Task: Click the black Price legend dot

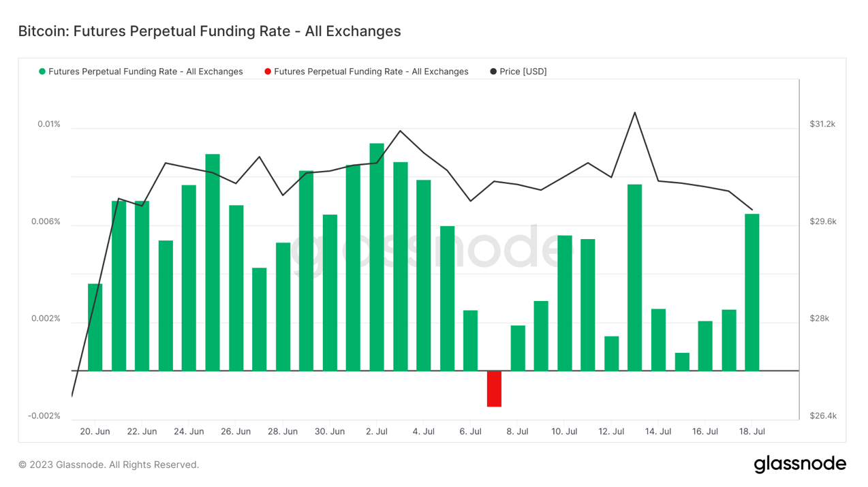Action: click(x=493, y=72)
